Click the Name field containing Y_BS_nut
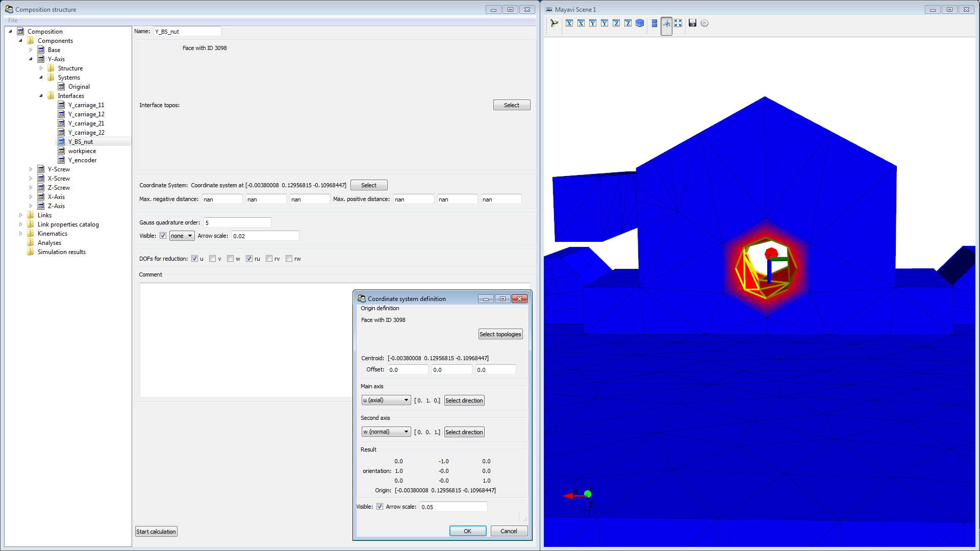Image resolution: width=980 pixels, height=551 pixels. click(x=187, y=32)
